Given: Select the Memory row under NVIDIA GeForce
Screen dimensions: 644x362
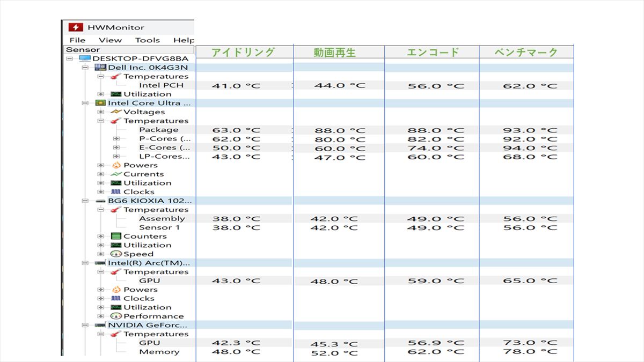Looking at the screenshot, I should pyautogui.click(x=159, y=352).
